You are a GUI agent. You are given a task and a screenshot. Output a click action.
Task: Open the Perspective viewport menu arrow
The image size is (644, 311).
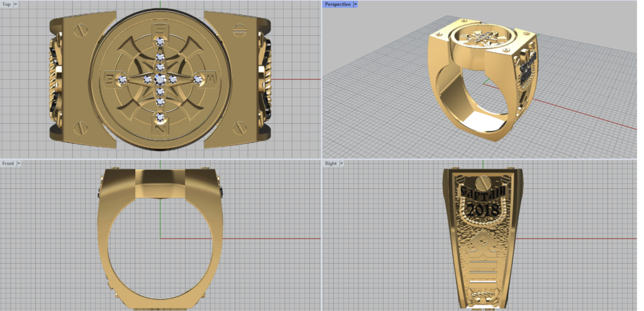(x=356, y=4)
